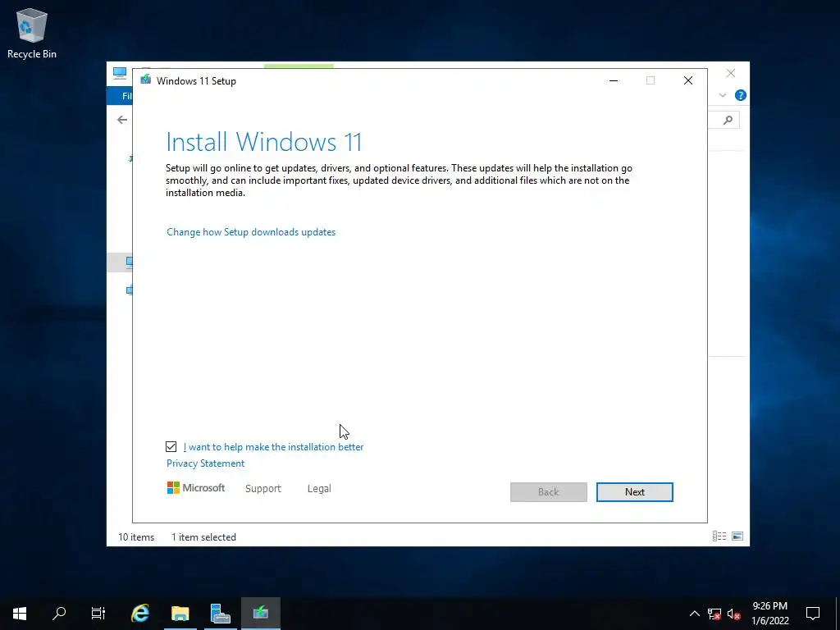Viewport: 840px width, 630px height.
Task: Close the File Explorer window
Action: coord(731,73)
